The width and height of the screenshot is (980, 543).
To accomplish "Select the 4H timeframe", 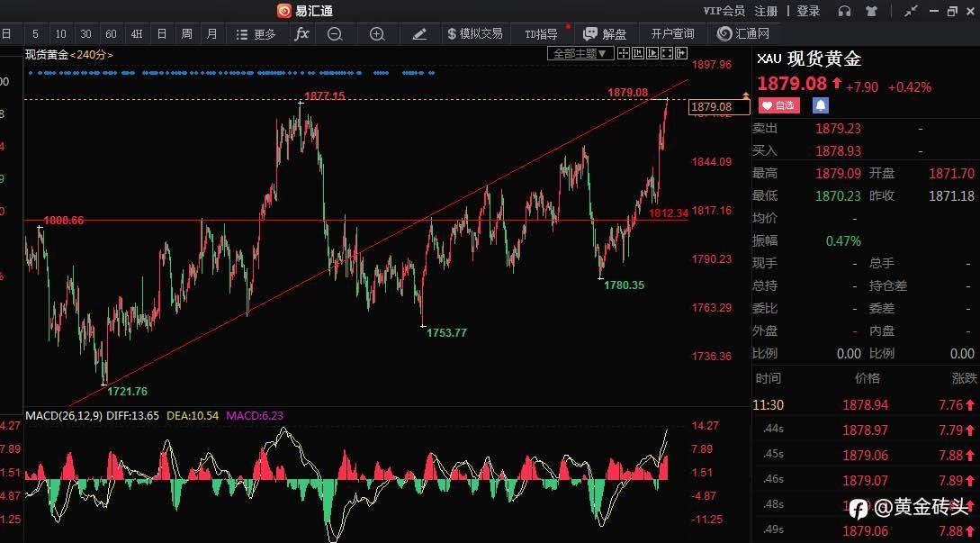I will pos(136,34).
